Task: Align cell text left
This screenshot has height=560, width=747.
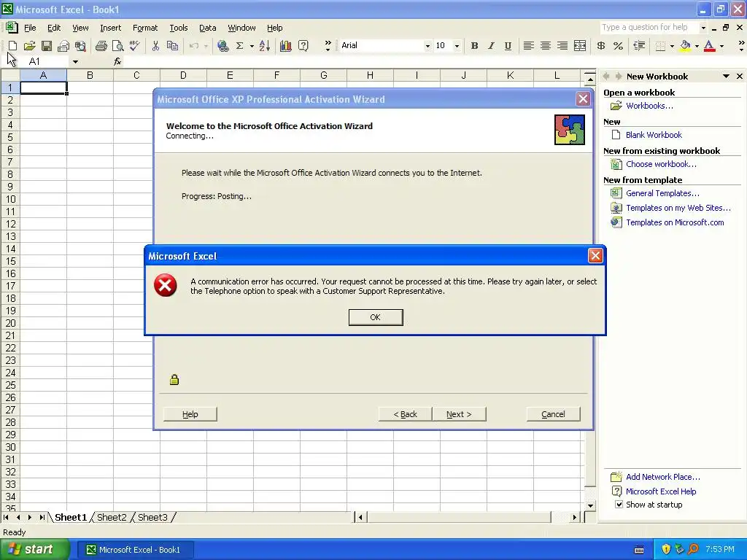Action: click(x=528, y=46)
